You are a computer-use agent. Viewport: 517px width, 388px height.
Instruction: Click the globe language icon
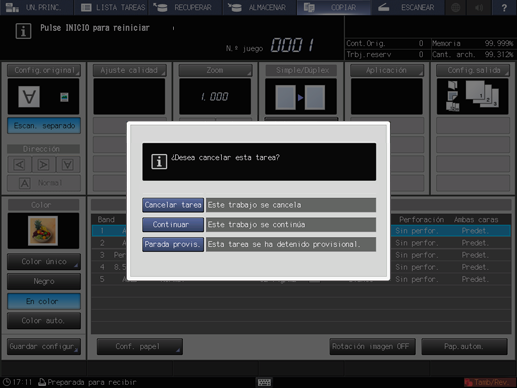456,7
